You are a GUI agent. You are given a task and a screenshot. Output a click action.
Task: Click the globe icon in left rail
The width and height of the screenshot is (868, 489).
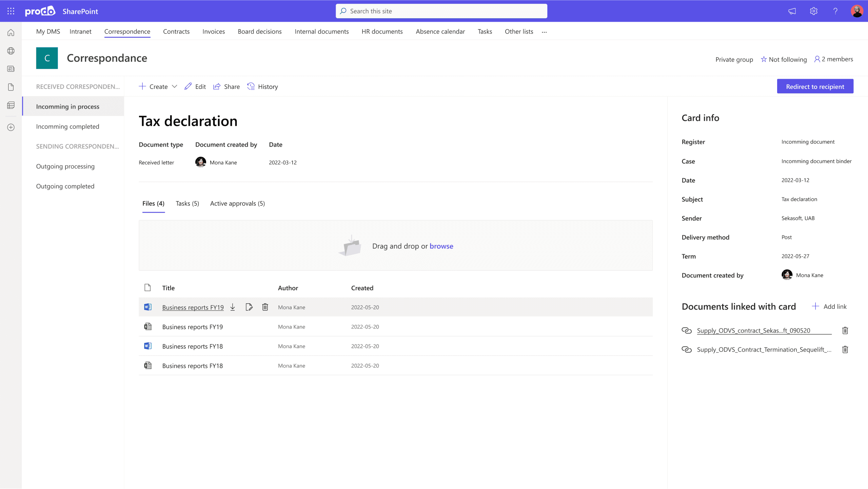pyautogui.click(x=11, y=51)
